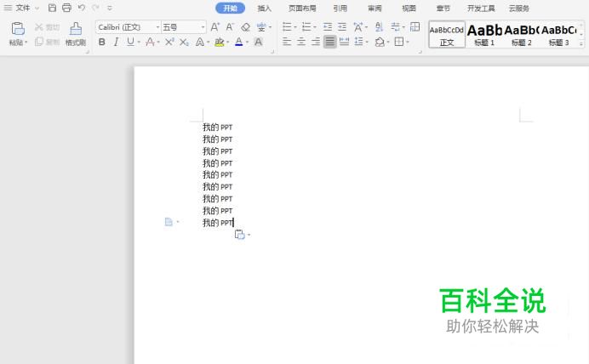Apply superscript with the X² icon
589x364 pixels.
169,42
